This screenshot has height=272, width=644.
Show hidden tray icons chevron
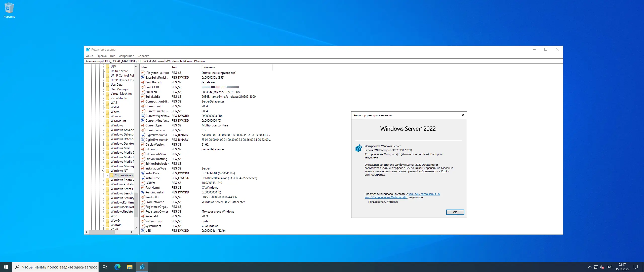pos(590,267)
